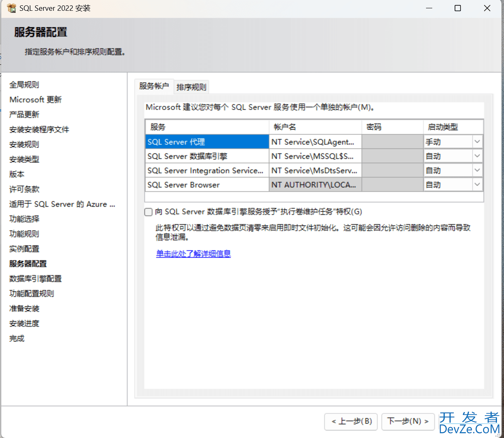Click the 帐户名 column header
504x438 pixels.
point(315,127)
